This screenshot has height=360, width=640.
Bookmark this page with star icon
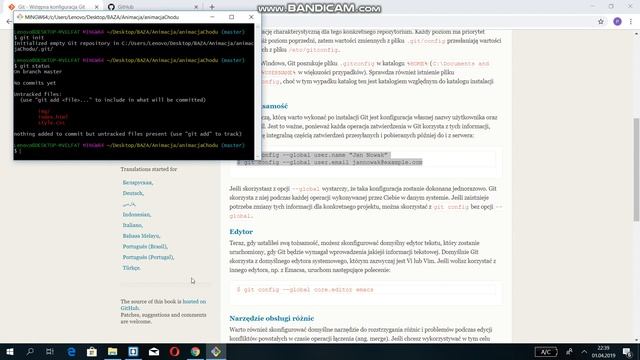click(x=600, y=22)
